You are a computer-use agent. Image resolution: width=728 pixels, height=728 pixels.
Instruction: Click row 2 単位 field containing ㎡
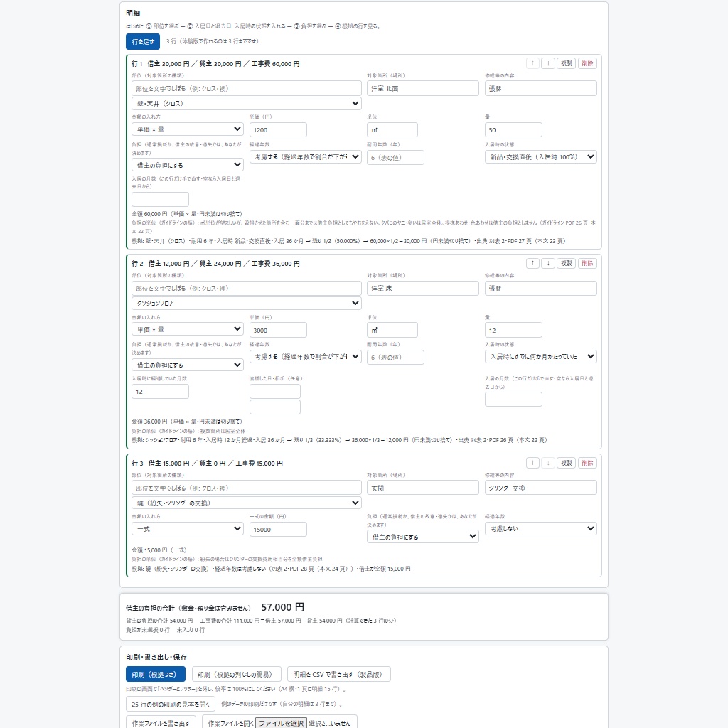(392, 330)
